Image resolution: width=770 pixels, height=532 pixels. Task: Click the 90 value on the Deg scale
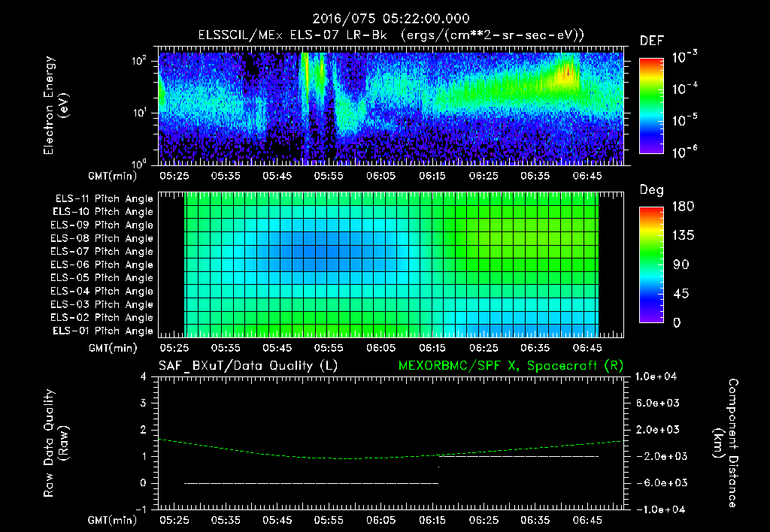coord(681,265)
